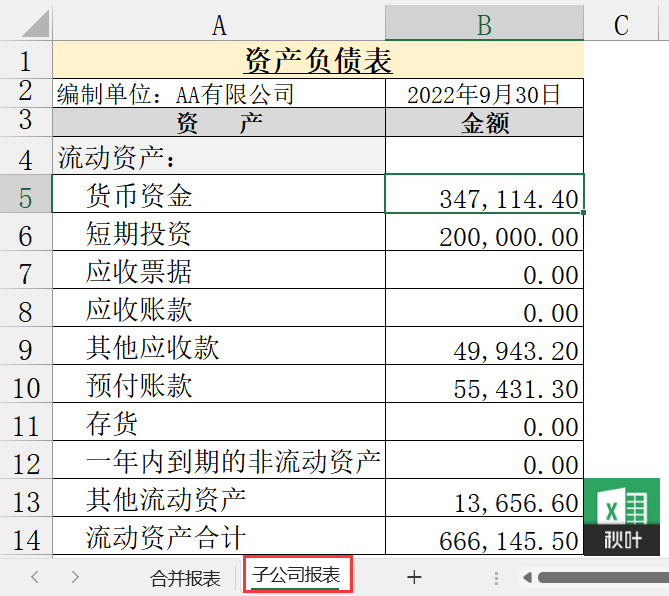The width and height of the screenshot is (669, 596).
Task: Select row 12 header
Action: (x=26, y=459)
